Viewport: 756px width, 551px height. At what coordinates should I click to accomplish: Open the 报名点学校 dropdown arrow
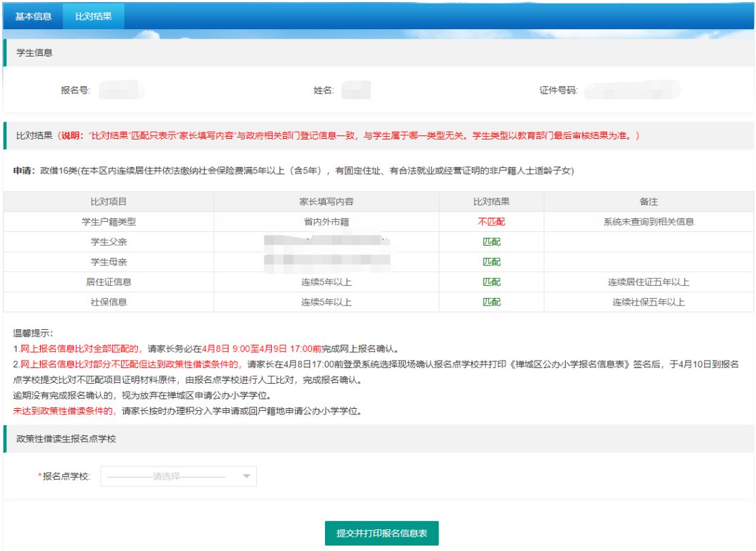pyautogui.click(x=246, y=476)
